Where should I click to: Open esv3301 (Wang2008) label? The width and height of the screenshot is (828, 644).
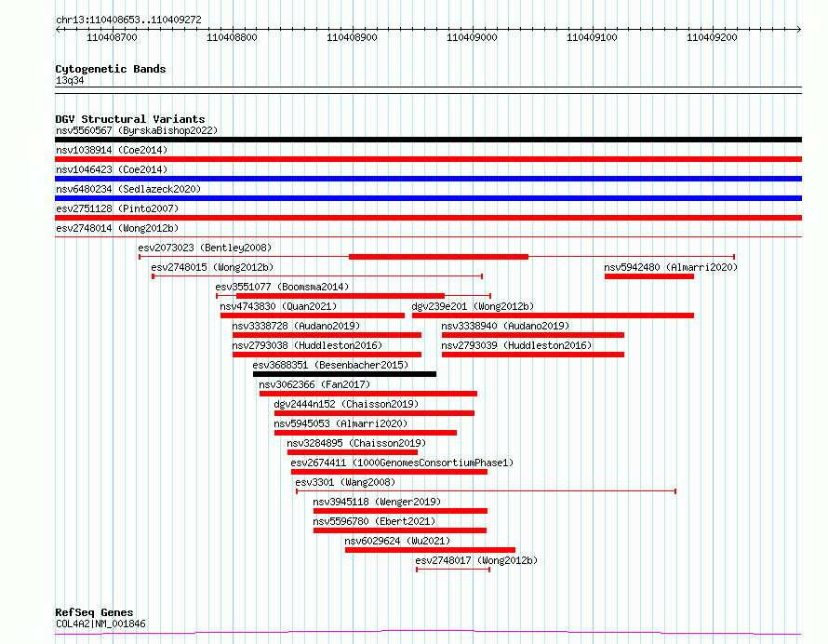click(345, 482)
